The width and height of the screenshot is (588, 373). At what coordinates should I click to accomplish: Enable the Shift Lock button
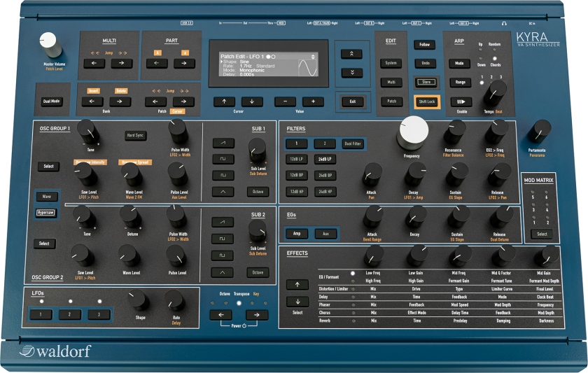coord(427,101)
